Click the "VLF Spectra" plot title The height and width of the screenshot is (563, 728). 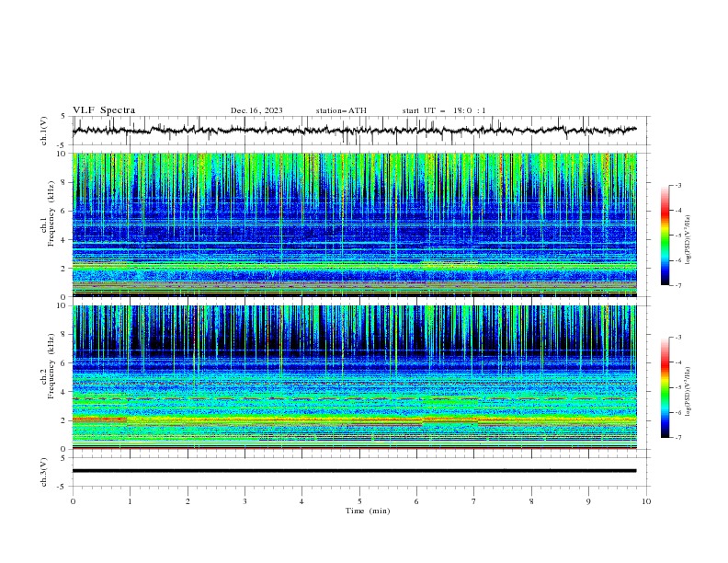click(x=104, y=110)
